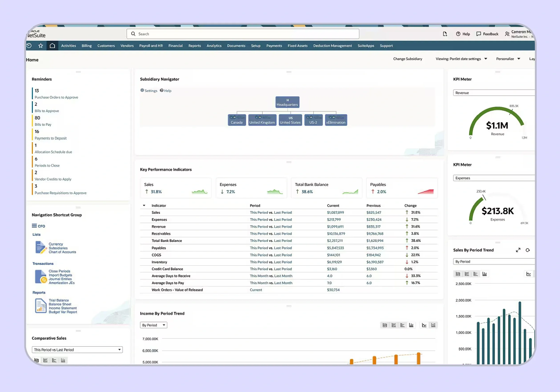Click the document icon beside Help
The width and height of the screenshot is (560, 392).
point(445,34)
